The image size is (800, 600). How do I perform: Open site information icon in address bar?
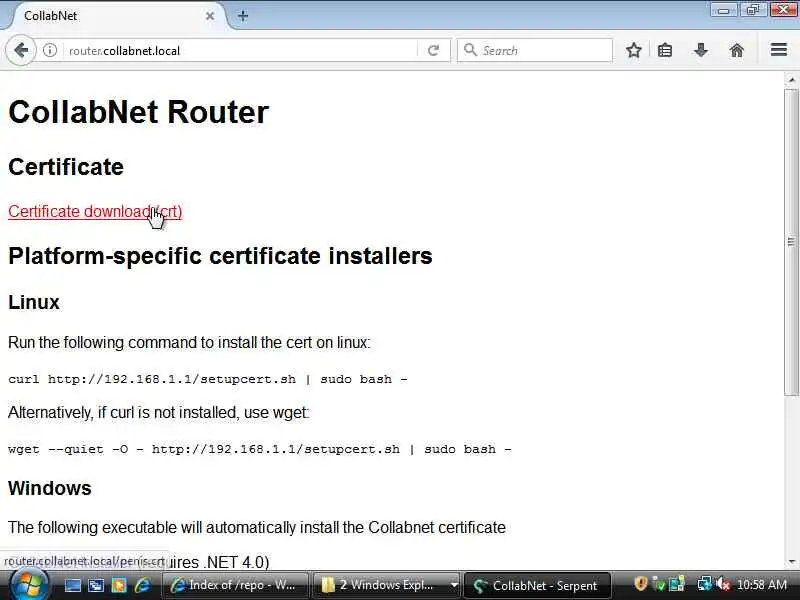[49, 51]
